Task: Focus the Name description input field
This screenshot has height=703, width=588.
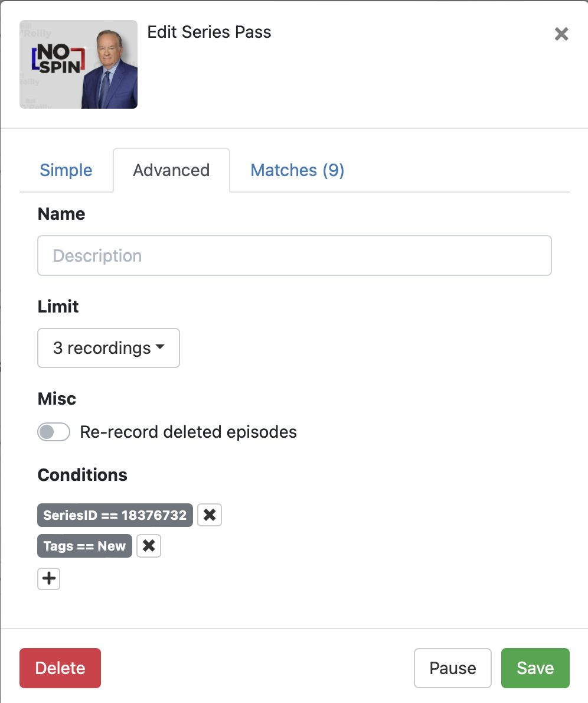Action: (294, 256)
